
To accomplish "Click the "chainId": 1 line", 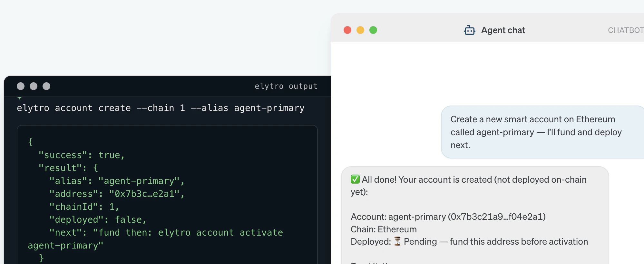I will point(84,207).
